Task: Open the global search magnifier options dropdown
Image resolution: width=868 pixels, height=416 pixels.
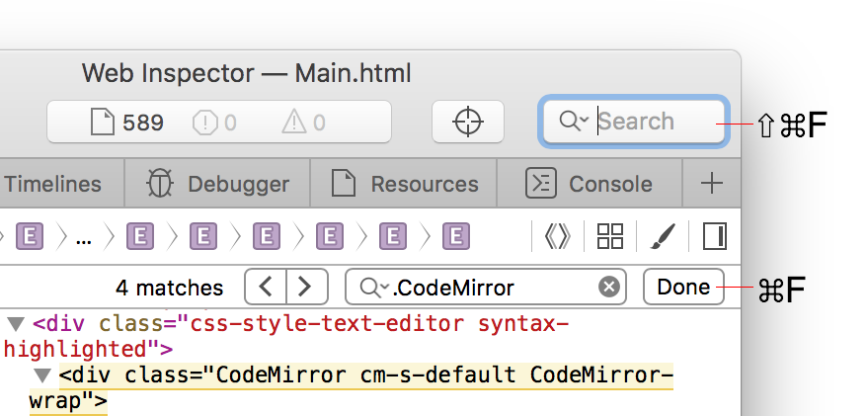Action: (x=574, y=121)
